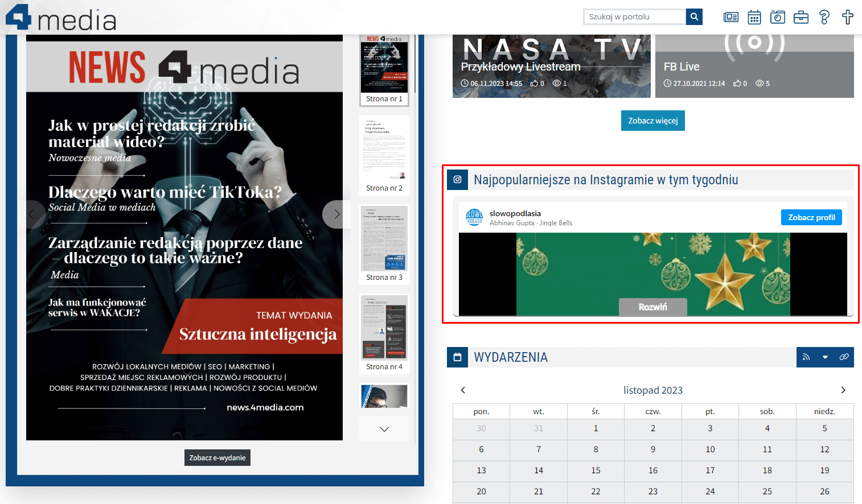Image resolution: width=862 pixels, height=504 pixels.
Task: Select the Strona nr 3 thumbnail
Action: 384,245
